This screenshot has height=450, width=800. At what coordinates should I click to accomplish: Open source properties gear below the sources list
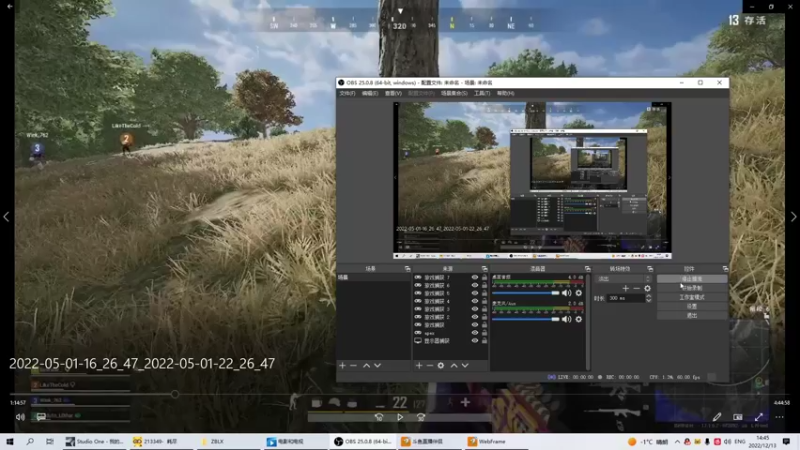(x=441, y=365)
